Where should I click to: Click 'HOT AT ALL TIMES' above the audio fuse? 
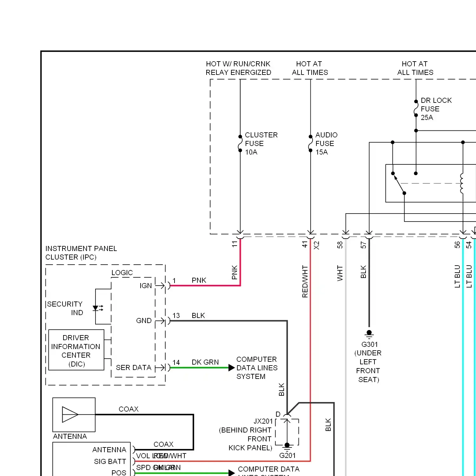tap(310, 68)
